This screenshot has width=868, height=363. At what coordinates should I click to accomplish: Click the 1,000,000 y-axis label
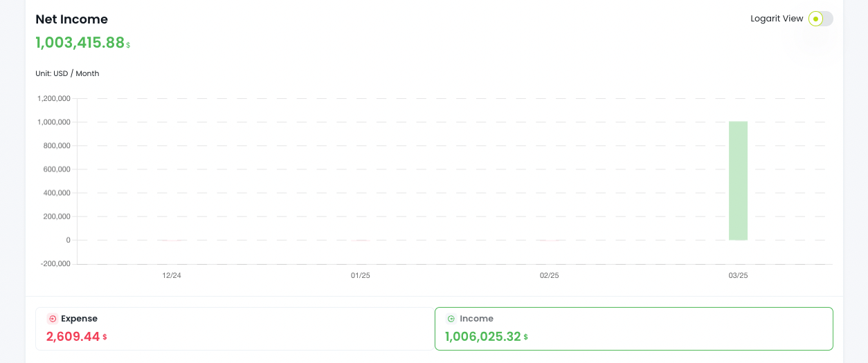[x=54, y=122]
